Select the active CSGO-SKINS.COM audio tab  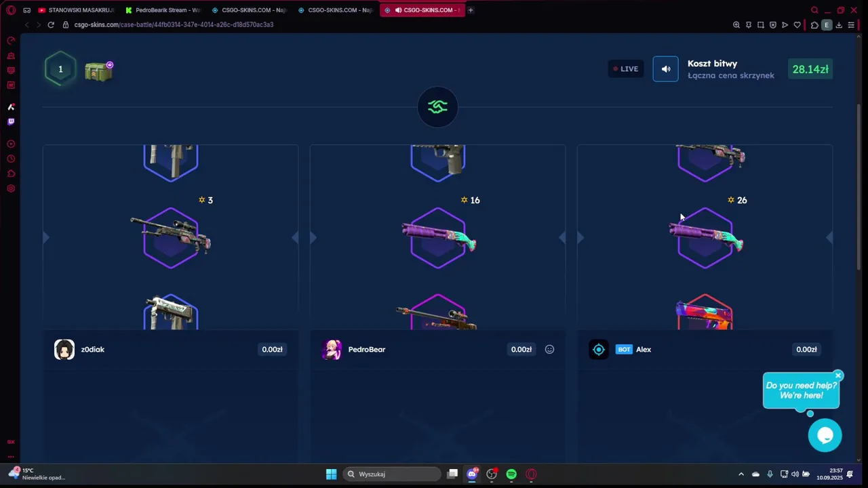pos(422,10)
